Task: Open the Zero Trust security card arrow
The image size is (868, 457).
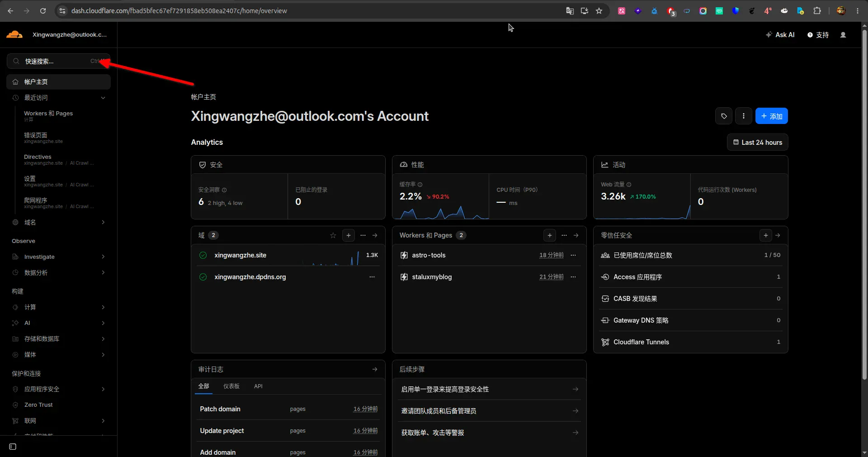Action: (x=778, y=235)
